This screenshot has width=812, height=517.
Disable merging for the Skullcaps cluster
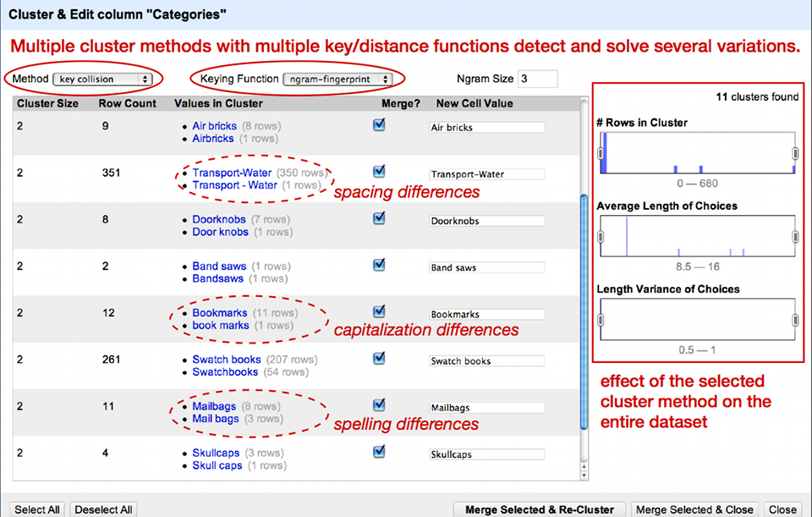click(379, 451)
